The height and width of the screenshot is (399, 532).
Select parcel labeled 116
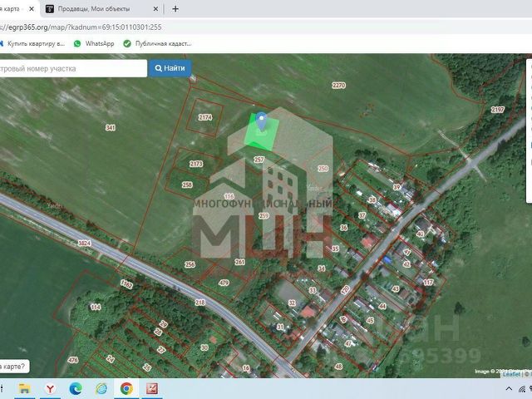pos(229,196)
